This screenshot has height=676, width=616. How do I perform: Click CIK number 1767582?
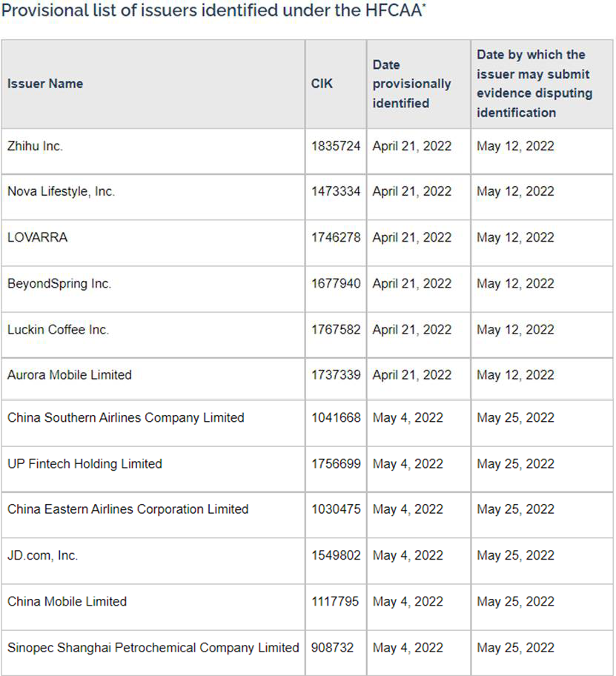(336, 330)
